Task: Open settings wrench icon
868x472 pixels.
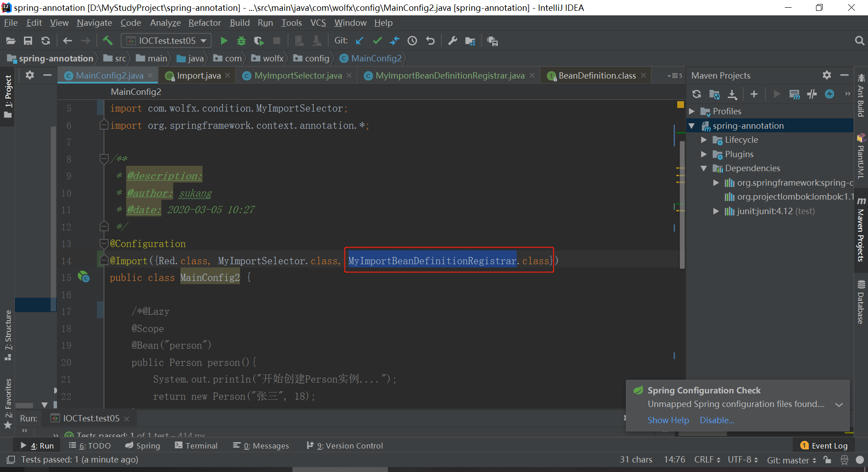Action: tap(453, 41)
